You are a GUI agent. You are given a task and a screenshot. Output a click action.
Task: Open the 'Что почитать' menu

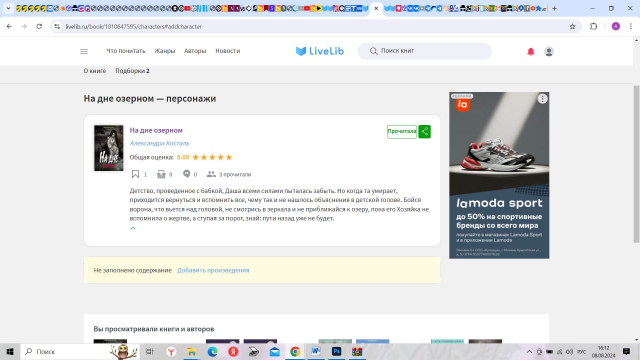pos(126,51)
